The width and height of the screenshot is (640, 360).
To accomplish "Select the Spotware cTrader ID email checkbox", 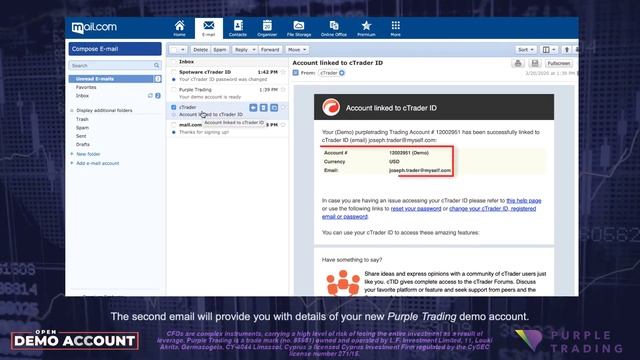I will (x=173, y=72).
